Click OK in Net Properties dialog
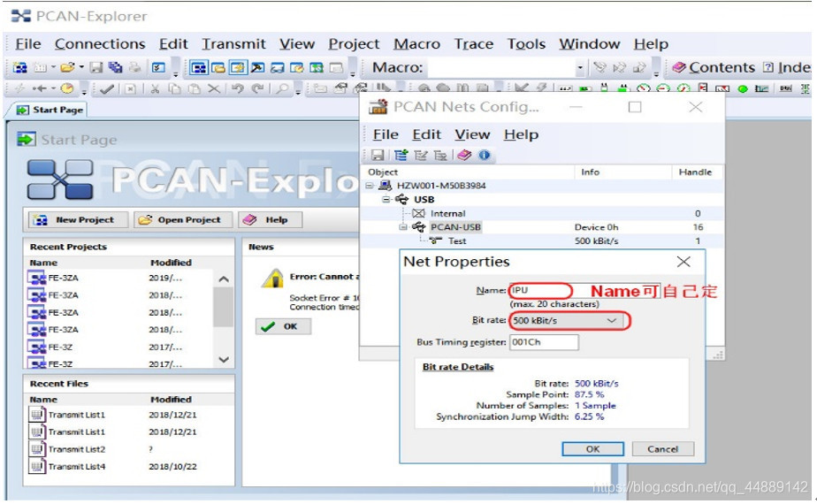Viewport: 817px width, 504px height. pyautogui.click(x=593, y=449)
